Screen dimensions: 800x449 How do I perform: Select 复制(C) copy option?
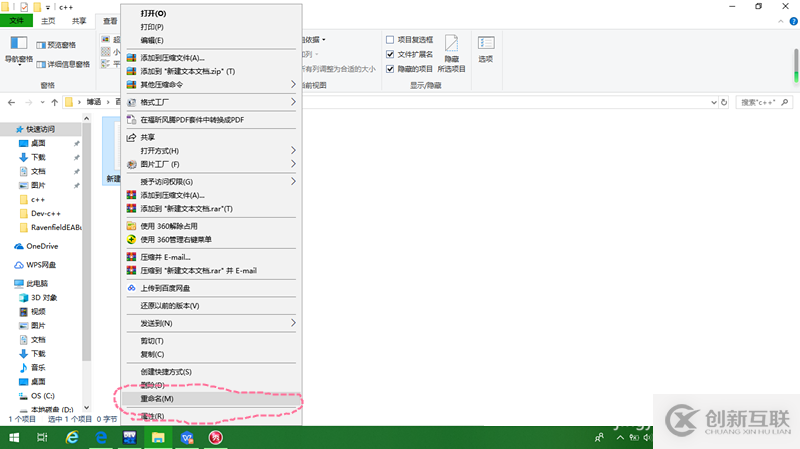point(153,354)
